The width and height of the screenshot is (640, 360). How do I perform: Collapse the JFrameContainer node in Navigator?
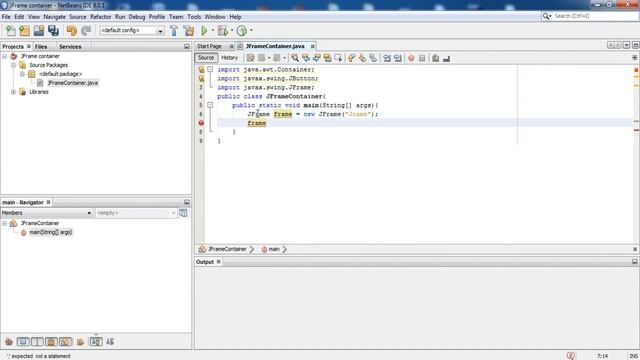4,223
